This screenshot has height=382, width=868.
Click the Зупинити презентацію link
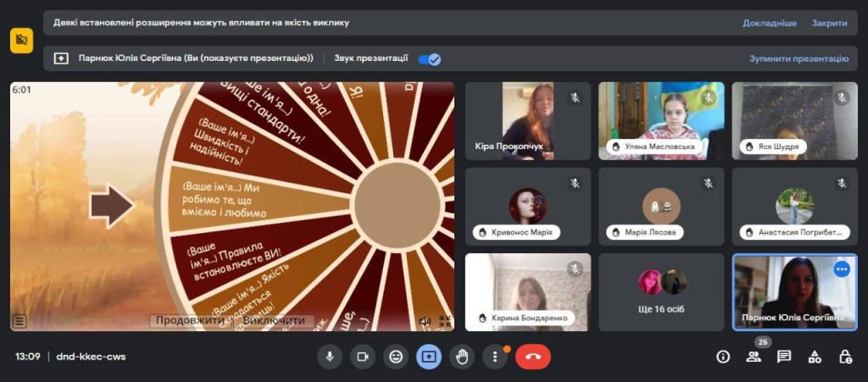[798, 59]
